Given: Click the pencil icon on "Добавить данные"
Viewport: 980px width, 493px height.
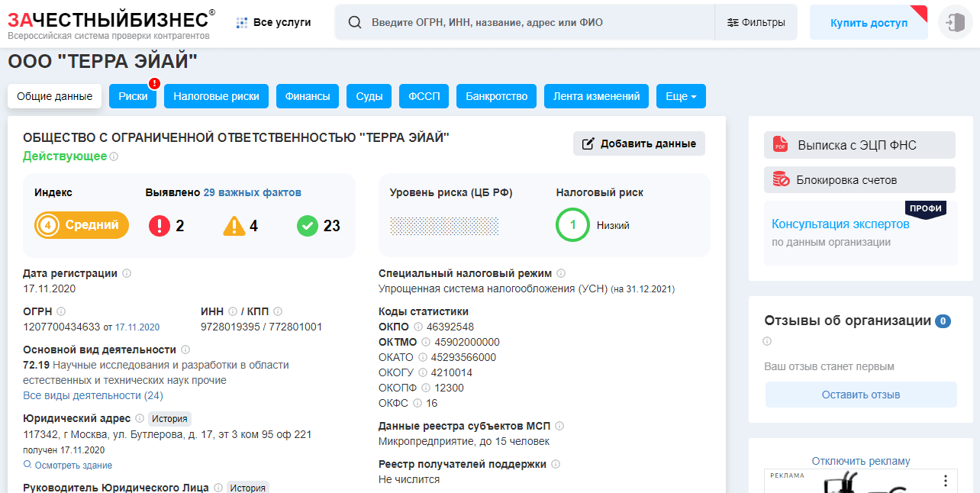Looking at the screenshot, I should coord(589,143).
